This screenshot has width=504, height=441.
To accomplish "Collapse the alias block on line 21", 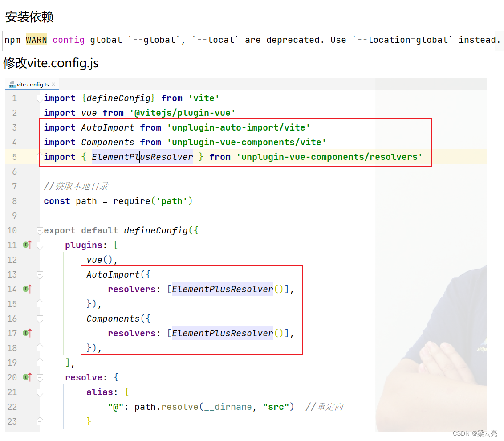I will tap(40, 392).
